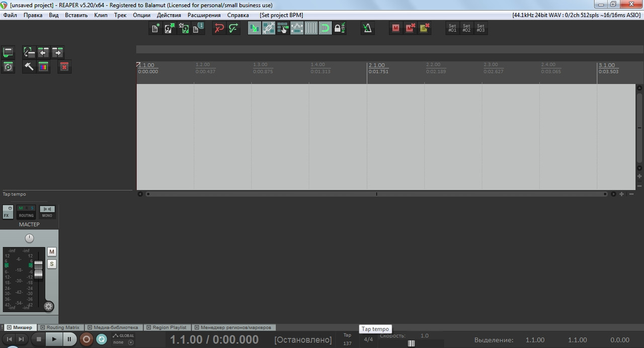Open the Опции menu
644x348 pixels.
[x=142, y=15]
